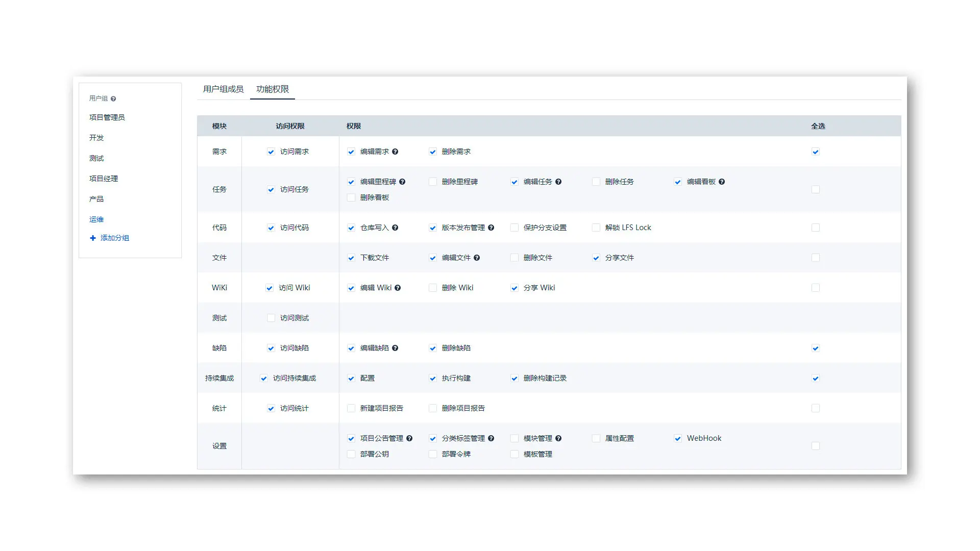
Task: Check the 删除里程碑 permission
Action: [x=433, y=182]
